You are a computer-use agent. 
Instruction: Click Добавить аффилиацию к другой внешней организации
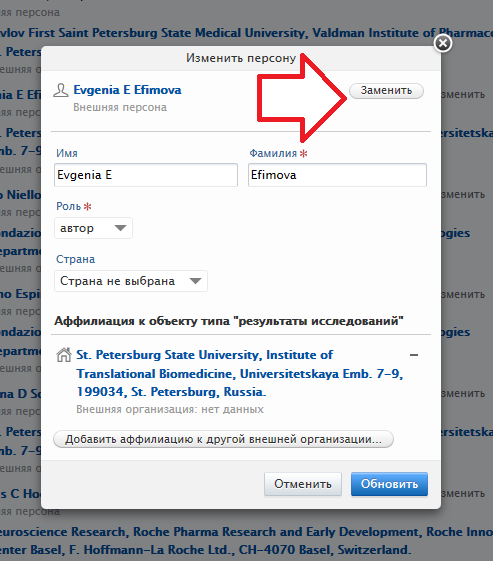point(223,439)
